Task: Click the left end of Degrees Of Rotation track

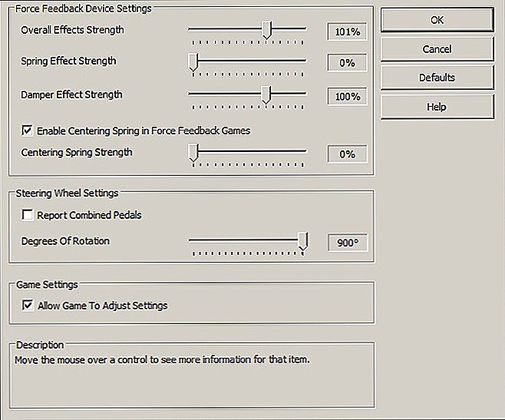Action: [x=192, y=240]
